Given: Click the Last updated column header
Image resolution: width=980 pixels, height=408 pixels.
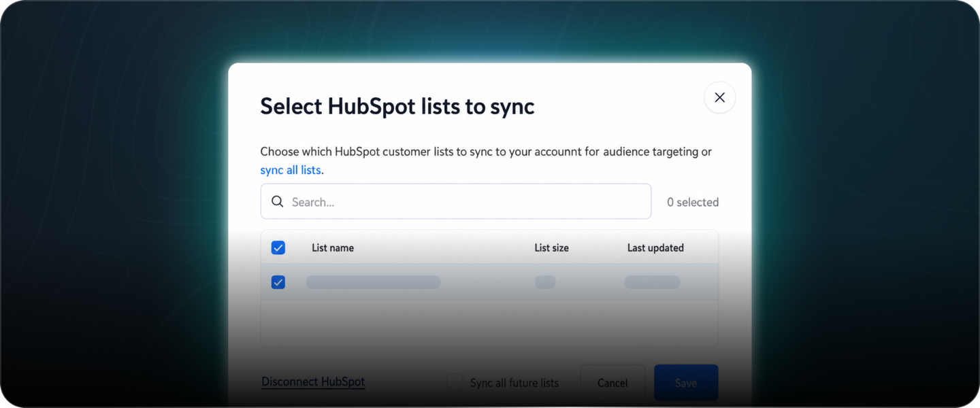Looking at the screenshot, I should [655, 248].
